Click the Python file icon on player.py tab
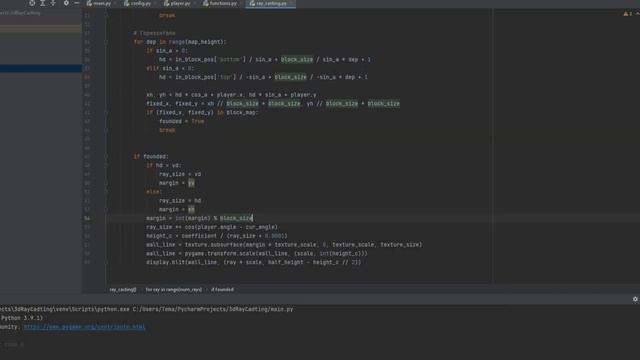Viewport: 640px width, 360px height. [167, 4]
